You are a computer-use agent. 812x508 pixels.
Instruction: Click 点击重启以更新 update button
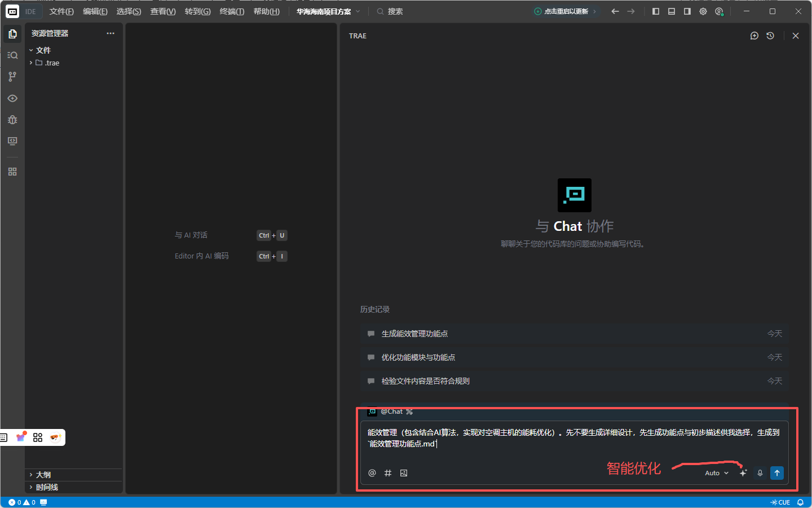[566, 11]
